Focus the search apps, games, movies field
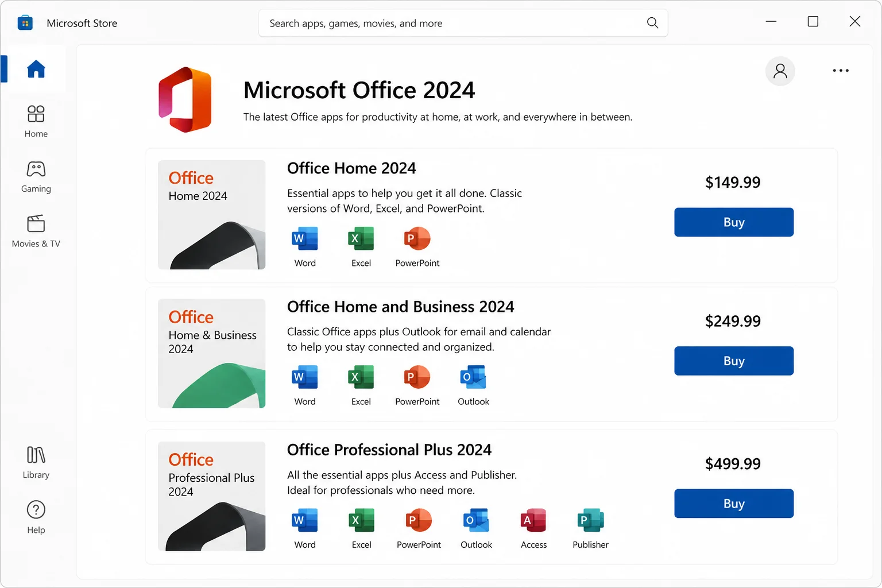Screen dimensions: 882x588 tap(463, 23)
